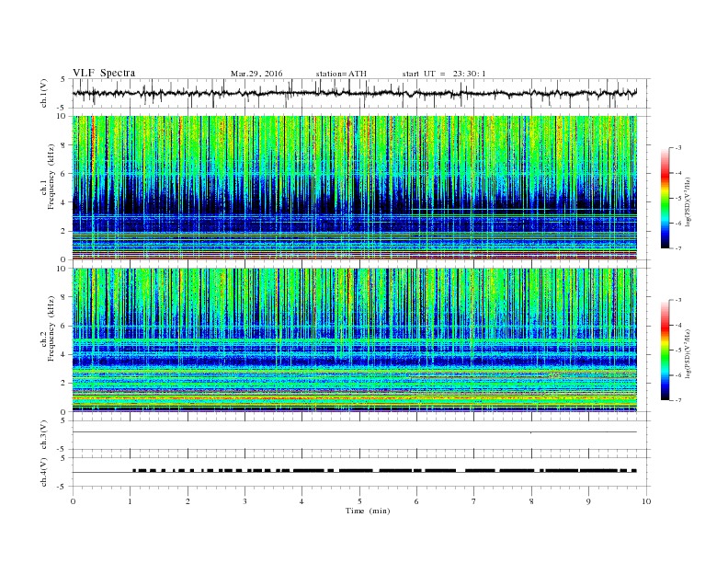Click the "ch.3(V)" axis label
The image size is (728, 563).
pos(44,435)
